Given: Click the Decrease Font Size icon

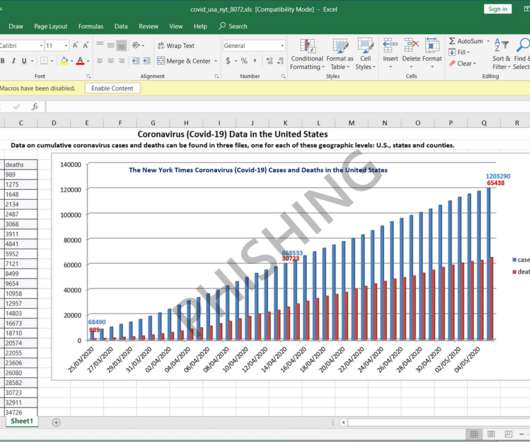Looking at the screenshot, I should click(x=86, y=45).
